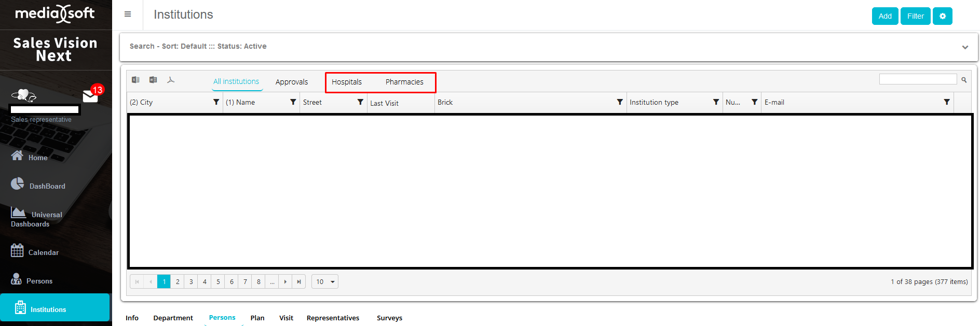Image resolution: width=980 pixels, height=326 pixels.
Task: Switch to the Hospitals tab
Action: tap(347, 82)
